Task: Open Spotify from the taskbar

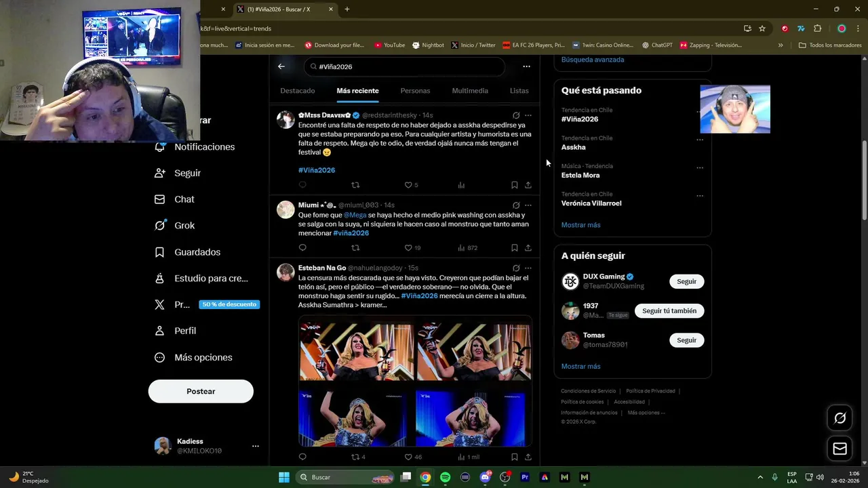Action: pyautogui.click(x=445, y=477)
